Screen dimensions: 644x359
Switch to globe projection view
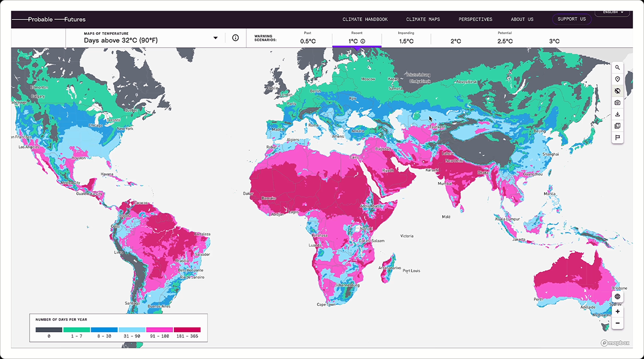click(x=617, y=296)
